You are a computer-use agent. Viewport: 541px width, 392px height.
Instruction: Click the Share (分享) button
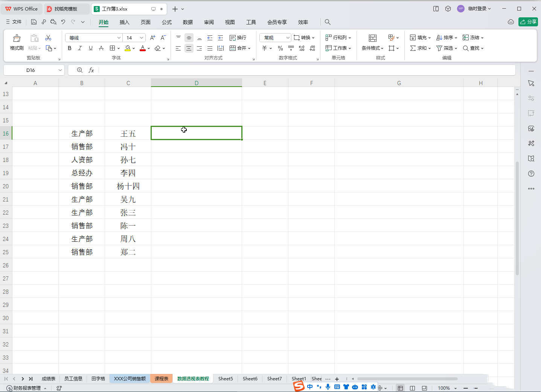pos(528,22)
